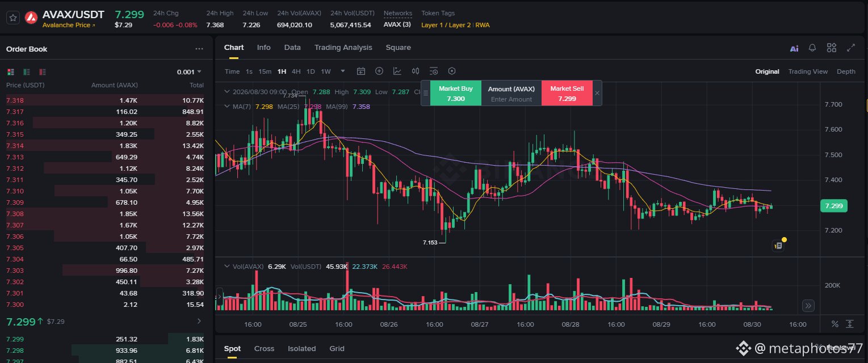This screenshot has height=363, width=868.
Task: Show the buy-orders-only order book view
Action: [27, 72]
